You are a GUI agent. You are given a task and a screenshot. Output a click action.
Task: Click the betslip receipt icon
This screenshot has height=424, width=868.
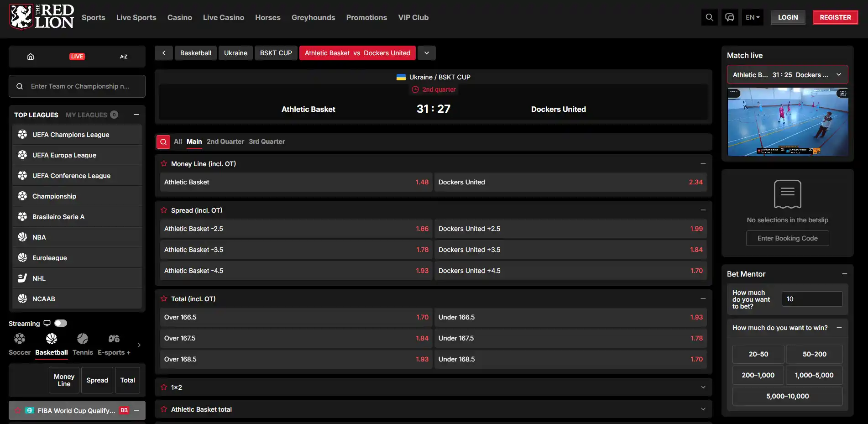click(788, 194)
